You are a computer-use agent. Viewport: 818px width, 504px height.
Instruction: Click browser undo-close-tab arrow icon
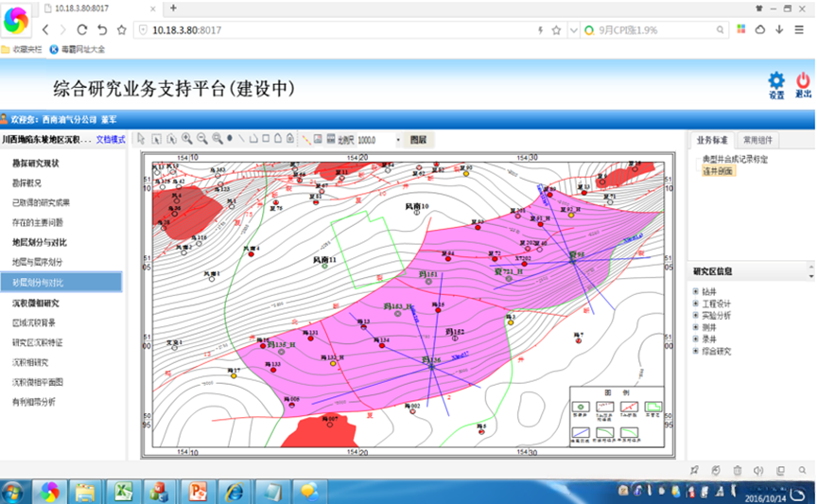coord(102,29)
